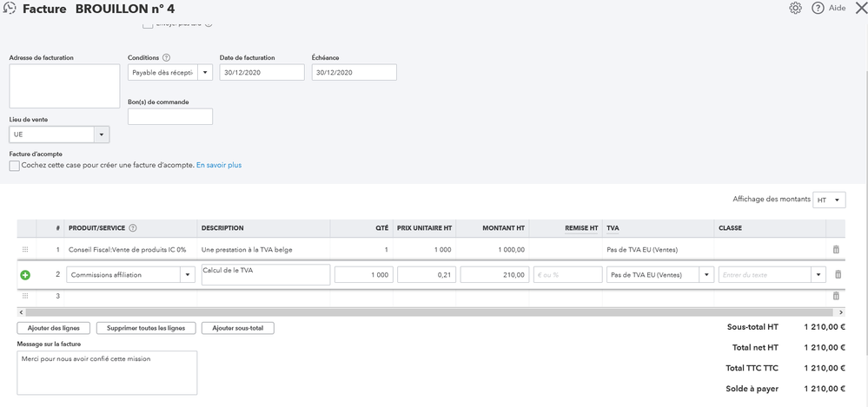
Task: Select Conseil Fiscal:Vente de produits IC 0% cell
Action: click(x=130, y=249)
